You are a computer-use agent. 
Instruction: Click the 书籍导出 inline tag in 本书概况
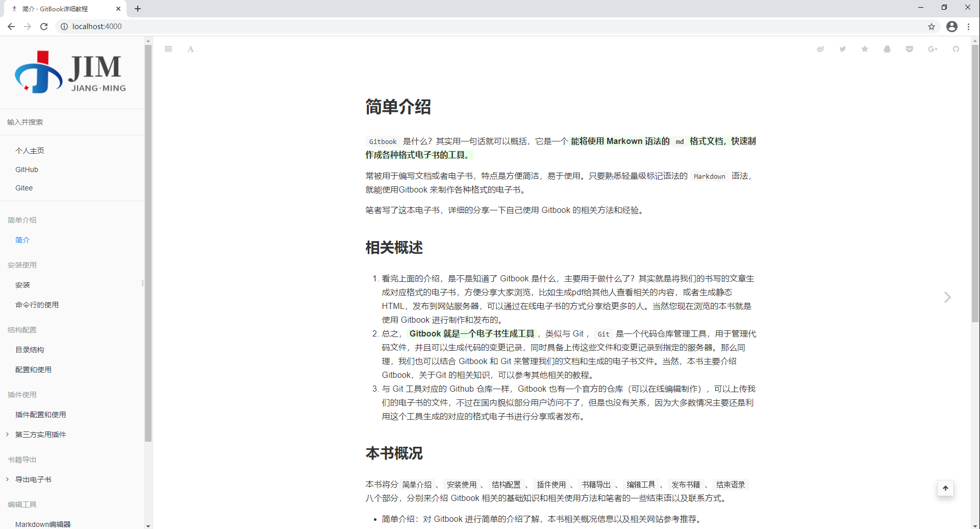pos(596,485)
